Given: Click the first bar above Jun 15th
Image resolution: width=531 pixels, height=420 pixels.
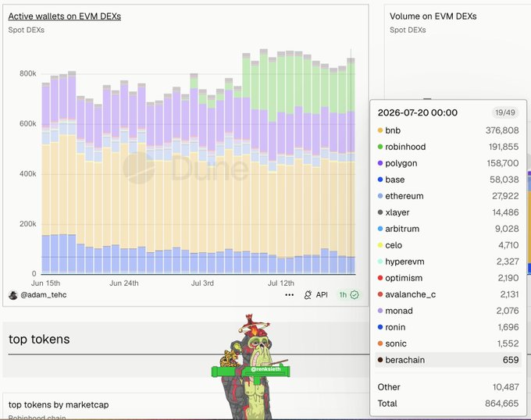Looking at the screenshot, I should point(46,178).
